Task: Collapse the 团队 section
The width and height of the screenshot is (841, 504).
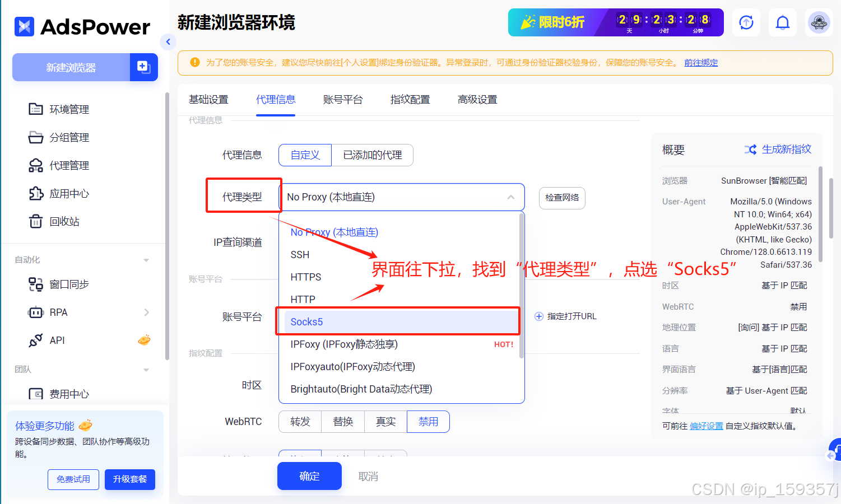Action: tap(146, 370)
